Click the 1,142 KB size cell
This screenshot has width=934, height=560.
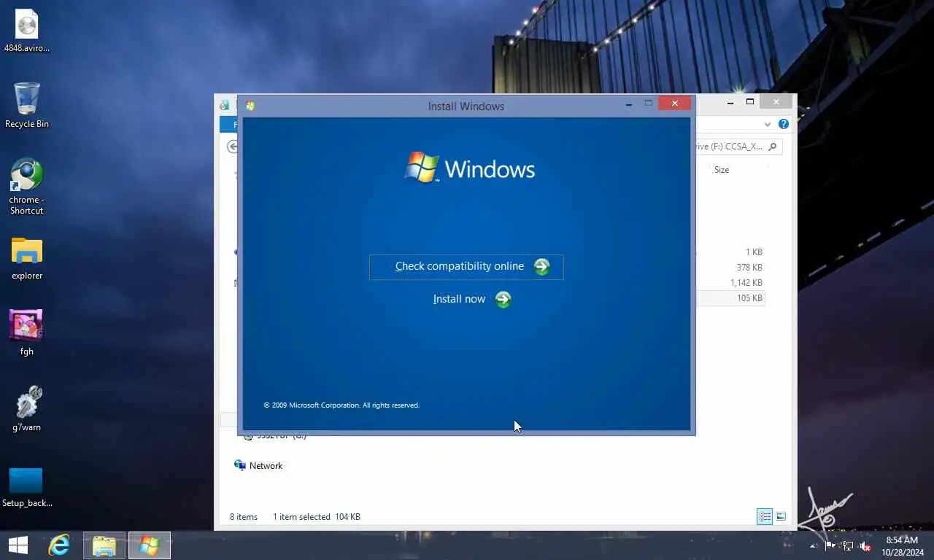pos(746,283)
